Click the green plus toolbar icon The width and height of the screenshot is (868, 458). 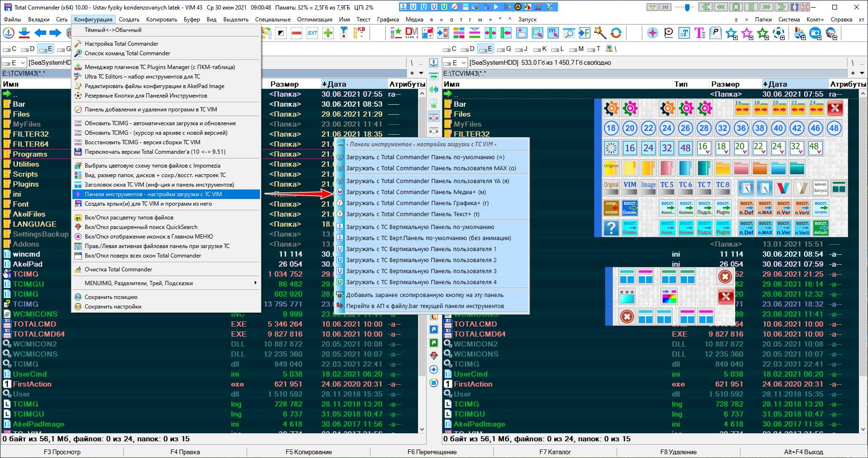[328, 33]
